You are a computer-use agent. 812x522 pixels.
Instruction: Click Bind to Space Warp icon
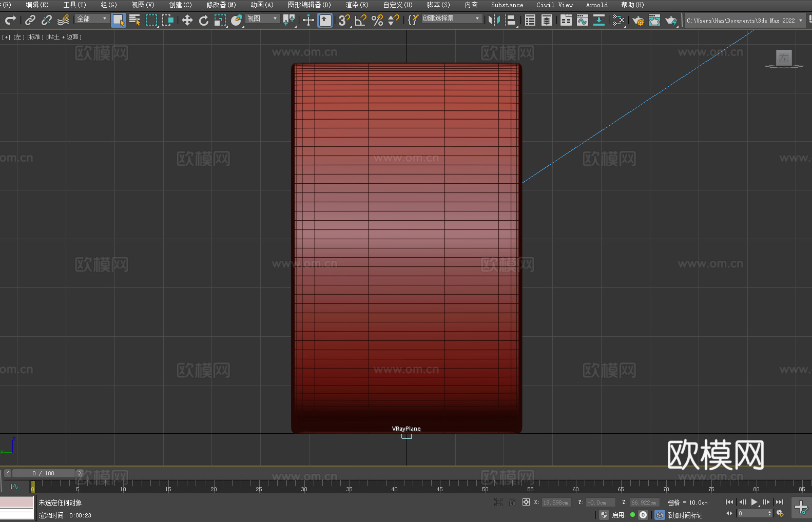(63, 20)
